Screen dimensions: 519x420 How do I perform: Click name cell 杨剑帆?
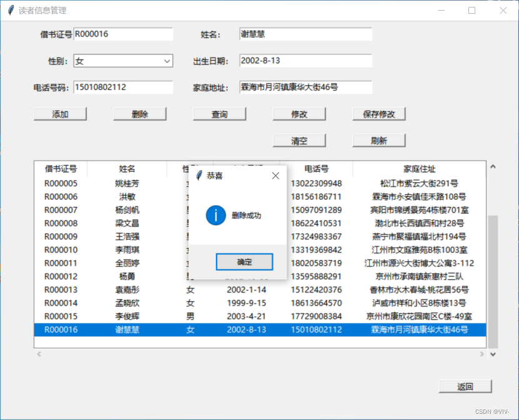[x=127, y=209]
